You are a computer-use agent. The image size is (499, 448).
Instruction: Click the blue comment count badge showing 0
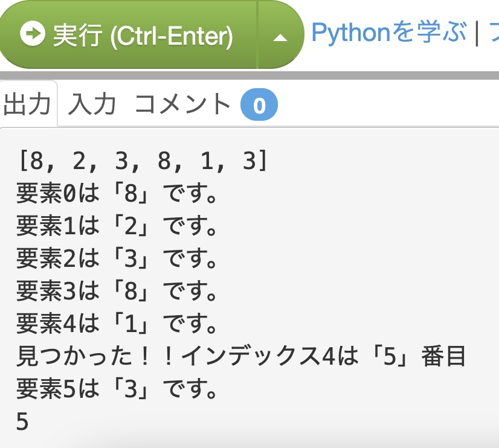click(259, 106)
